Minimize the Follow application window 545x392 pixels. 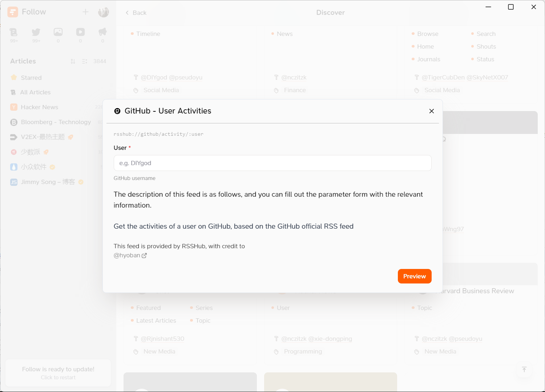pos(488,7)
